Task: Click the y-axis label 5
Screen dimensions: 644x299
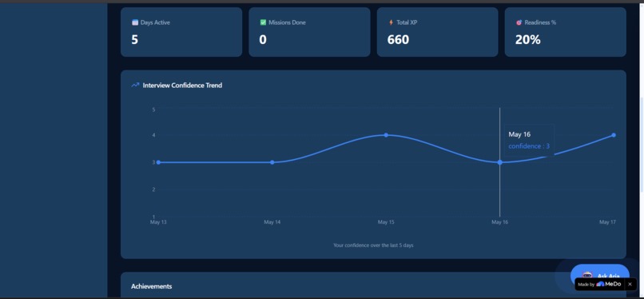Action: pos(153,110)
